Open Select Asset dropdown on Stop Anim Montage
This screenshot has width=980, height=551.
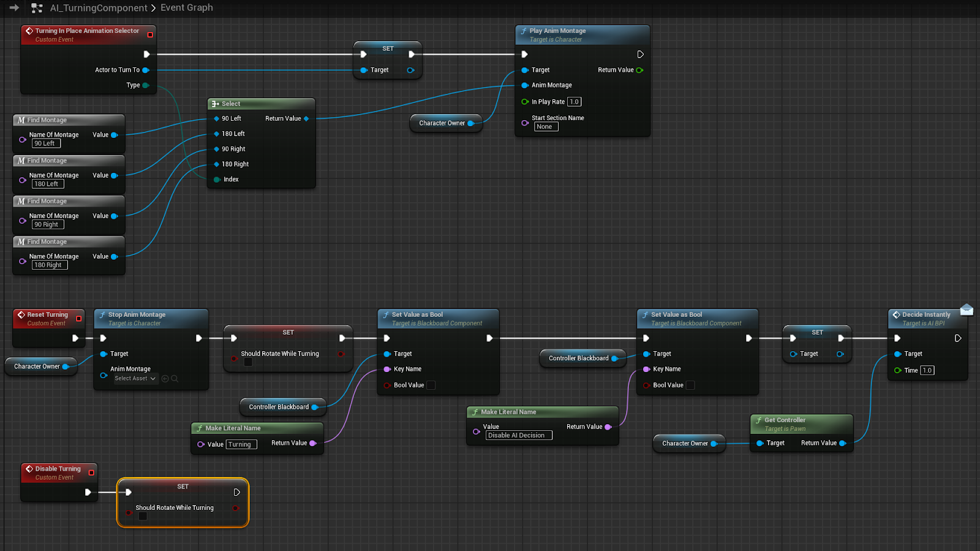tap(135, 379)
